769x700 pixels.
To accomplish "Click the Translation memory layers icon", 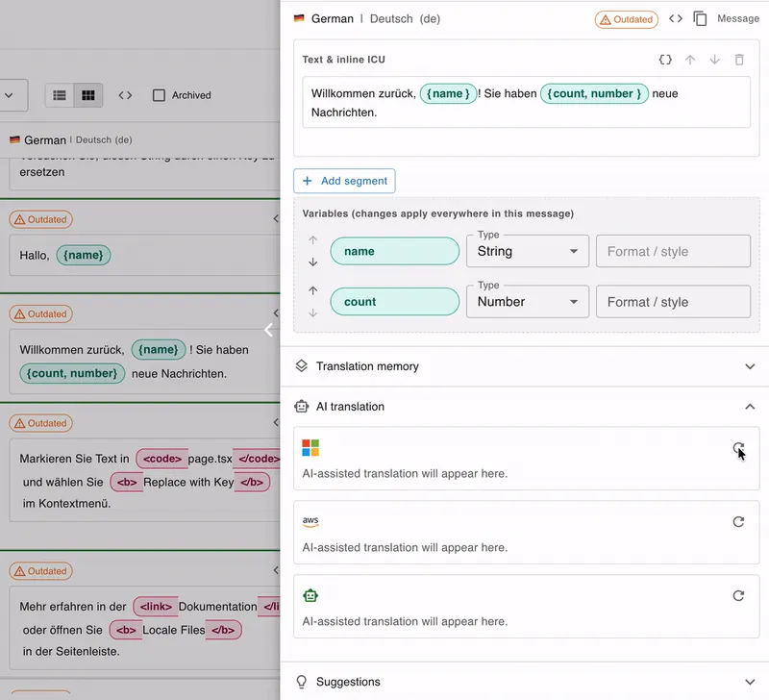I will [302, 366].
